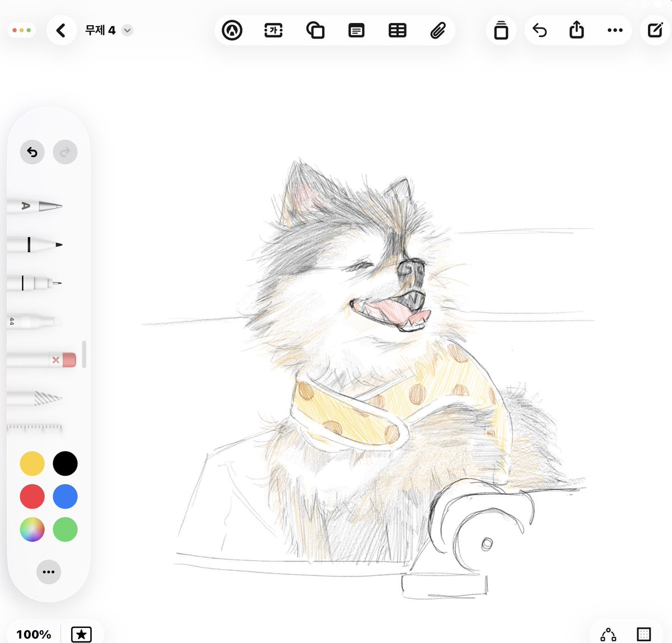Undo last stroke in the drawing palette
Image resolution: width=672 pixels, height=643 pixels.
(32, 152)
